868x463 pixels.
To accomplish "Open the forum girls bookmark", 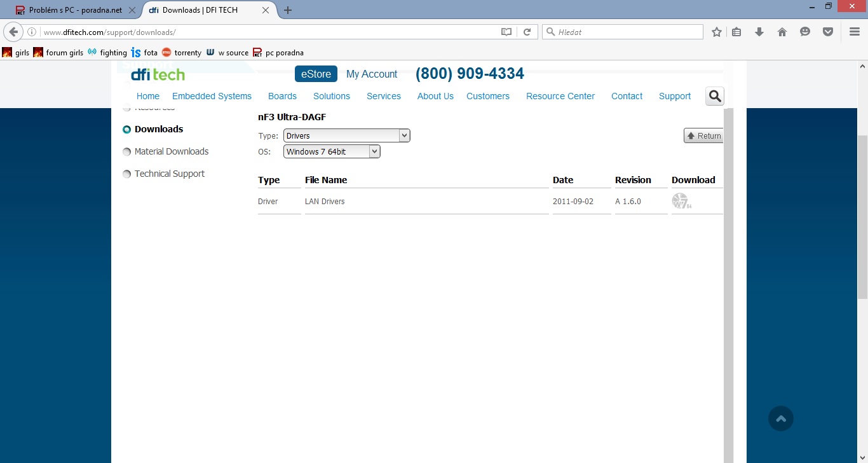I will [x=58, y=53].
